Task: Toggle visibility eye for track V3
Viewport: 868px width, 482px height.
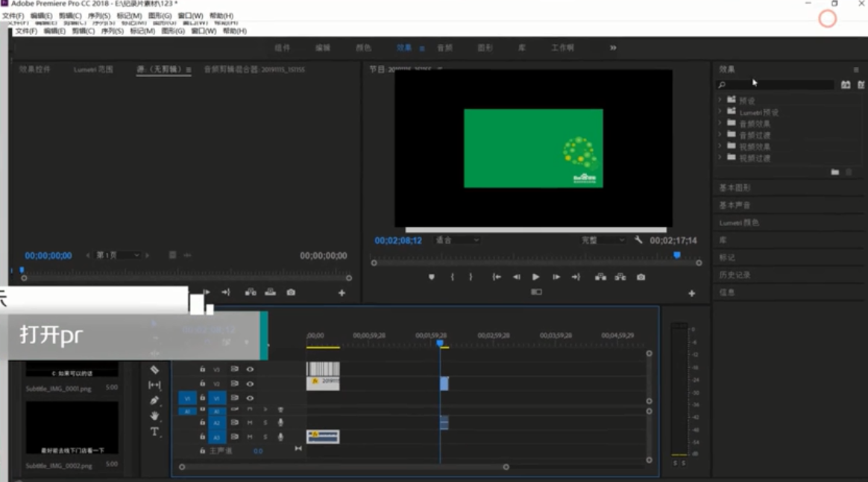Action: (251, 369)
